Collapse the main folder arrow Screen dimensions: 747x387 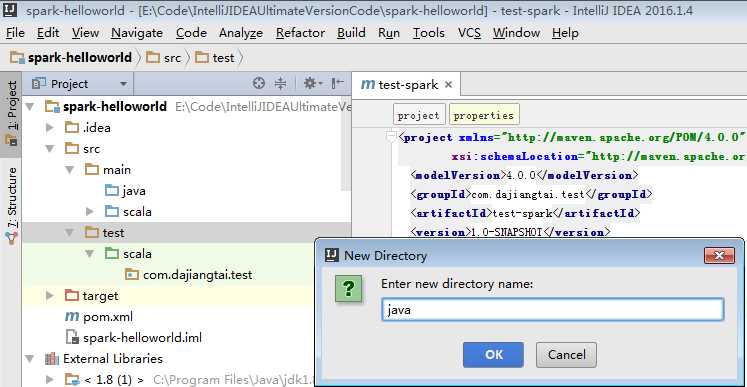(70, 170)
